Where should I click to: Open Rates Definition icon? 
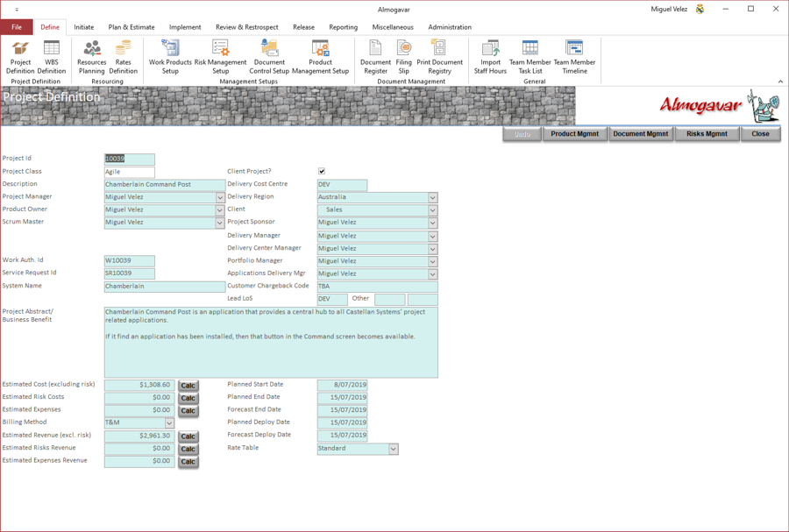pos(124,58)
